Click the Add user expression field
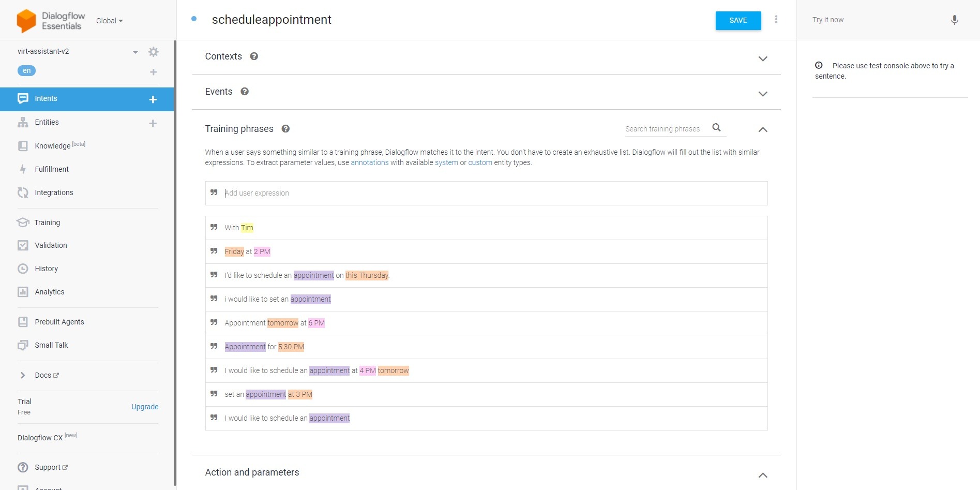 pos(486,193)
